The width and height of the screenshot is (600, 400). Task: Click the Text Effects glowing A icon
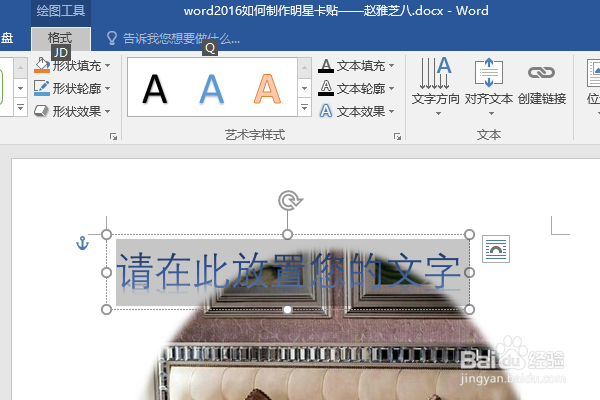click(x=326, y=111)
